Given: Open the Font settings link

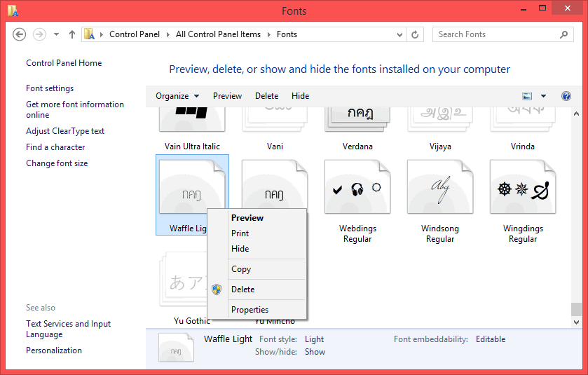Looking at the screenshot, I should click(50, 88).
